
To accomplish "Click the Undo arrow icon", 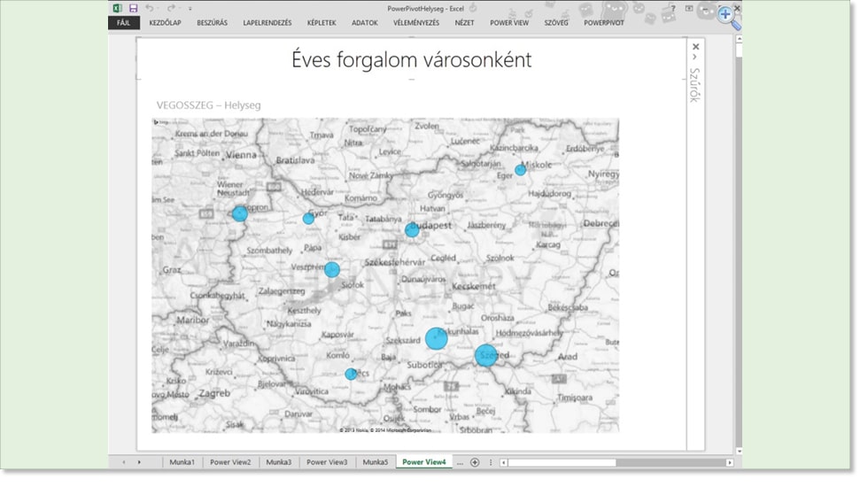I will 150,8.
